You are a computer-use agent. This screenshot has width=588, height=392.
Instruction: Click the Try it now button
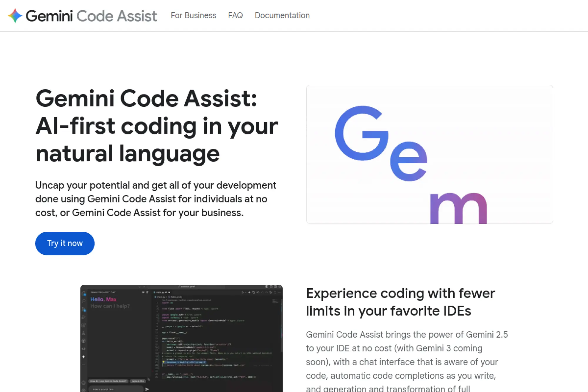[x=65, y=243]
